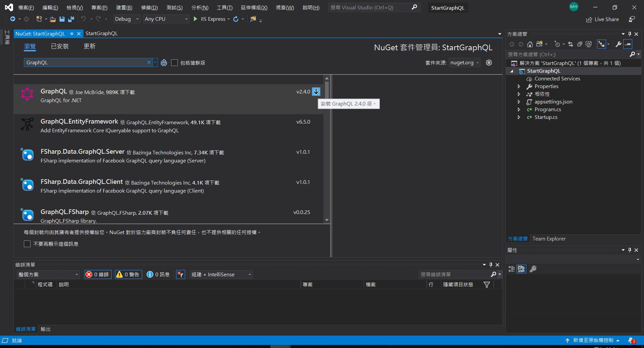Clear the GraphQL search box text
Screen dimensions: 644x348
click(149, 62)
